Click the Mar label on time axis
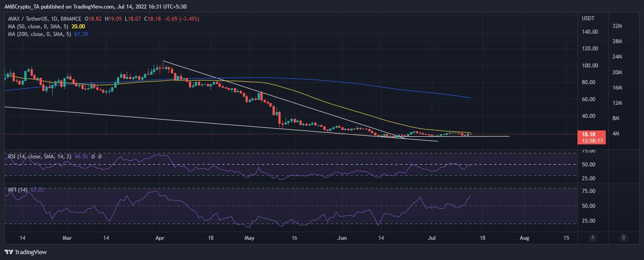 [x=67, y=237]
